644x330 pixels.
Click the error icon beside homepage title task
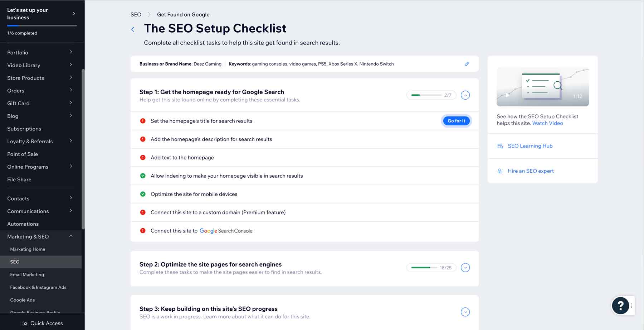tap(142, 121)
